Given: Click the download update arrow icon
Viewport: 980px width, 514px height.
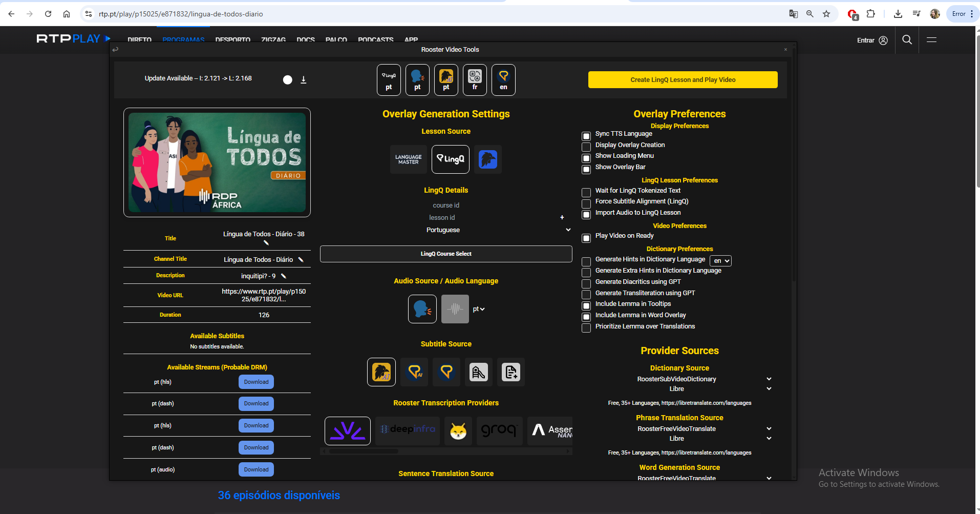Looking at the screenshot, I should (x=303, y=80).
